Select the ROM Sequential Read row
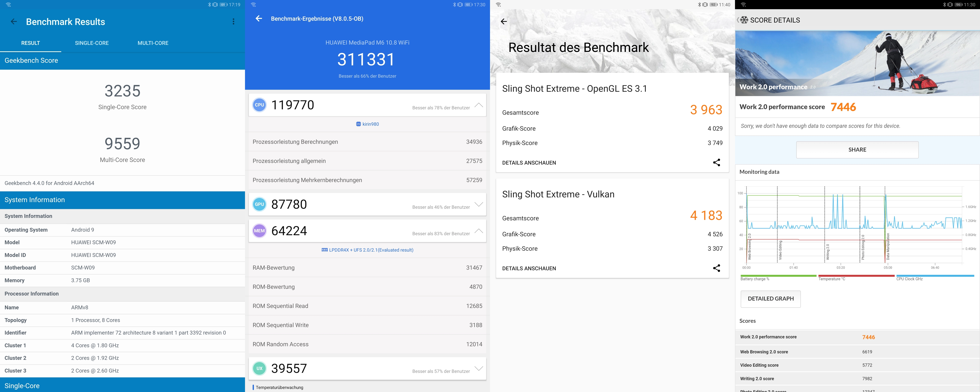 (367, 306)
